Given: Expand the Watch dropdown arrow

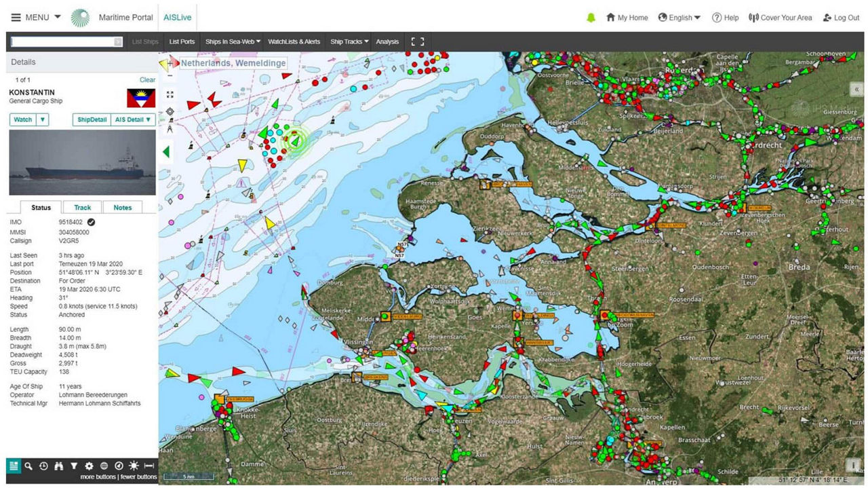Looking at the screenshot, I should 42,119.
